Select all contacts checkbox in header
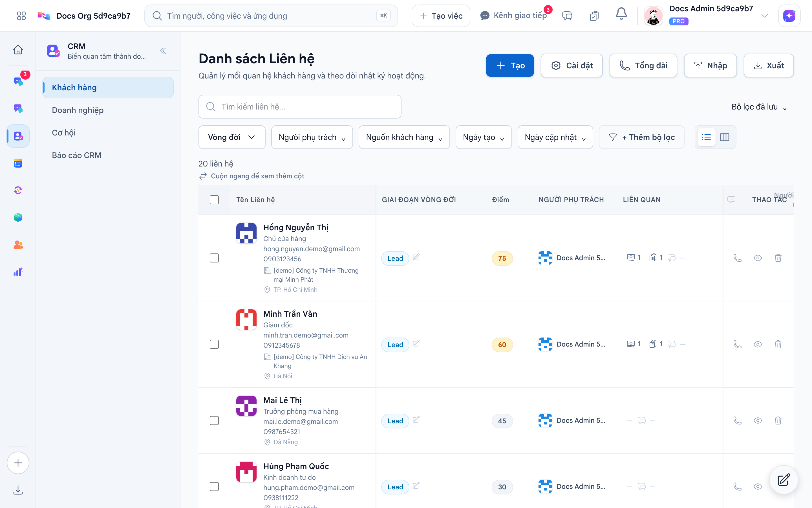 [x=214, y=200]
